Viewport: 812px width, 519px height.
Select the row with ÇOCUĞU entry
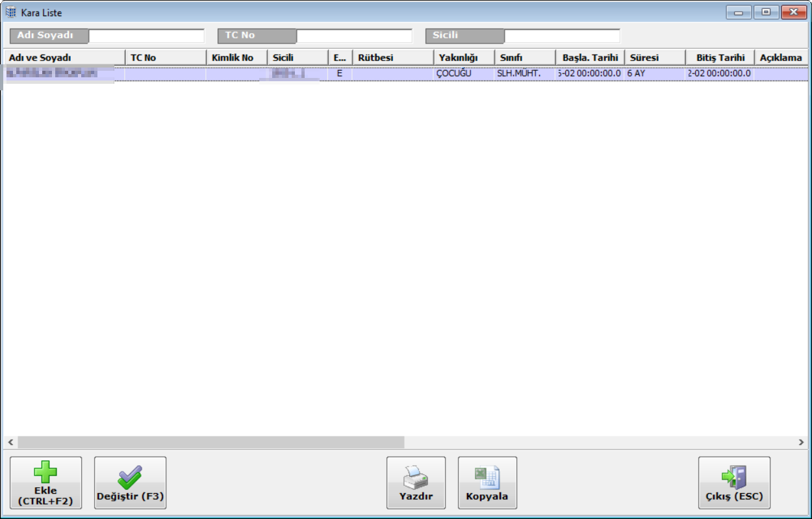pyautogui.click(x=454, y=73)
